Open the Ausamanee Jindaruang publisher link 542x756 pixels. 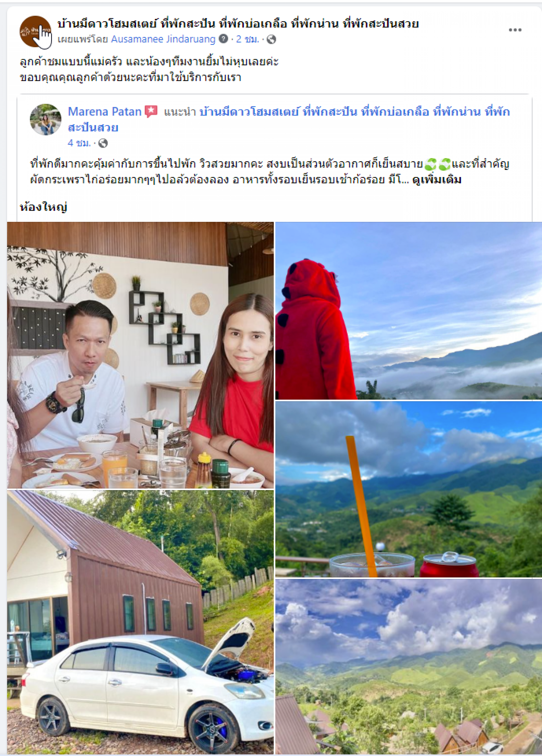[163, 39]
